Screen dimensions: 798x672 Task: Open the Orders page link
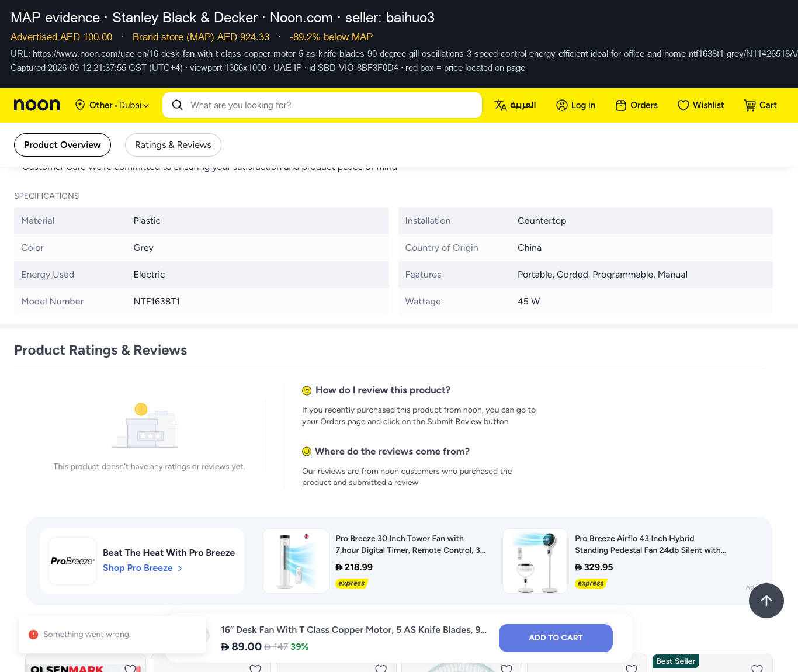tap(637, 105)
